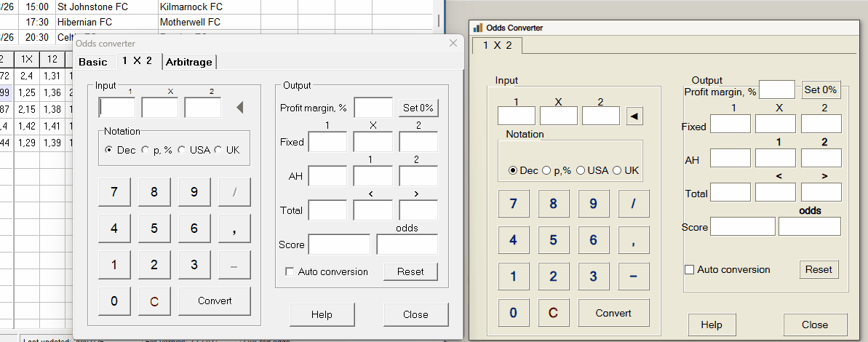Click the Kilmarnock FC cell in the background table
The width and height of the screenshot is (868, 342).
pyautogui.click(x=210, y=7)
